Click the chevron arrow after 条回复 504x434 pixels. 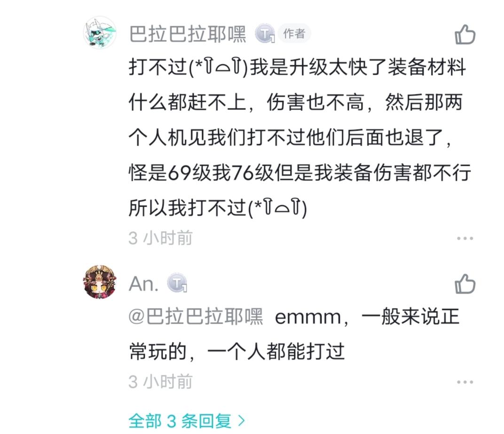(241, 420)
